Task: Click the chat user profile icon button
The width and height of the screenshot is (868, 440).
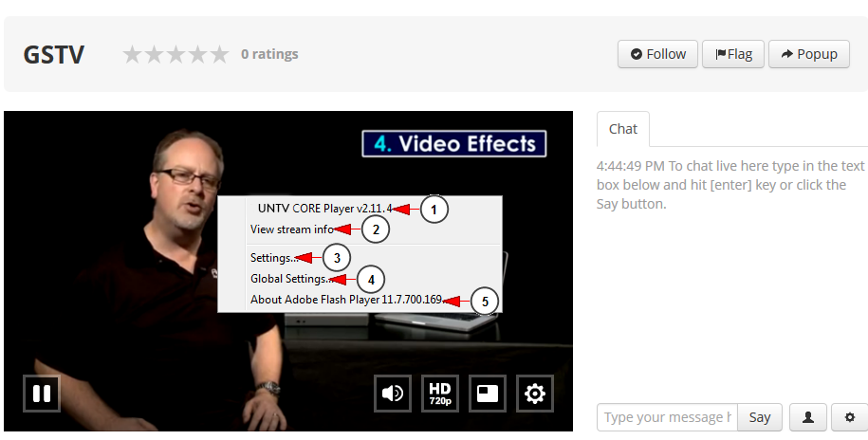Action: (808, 416)
